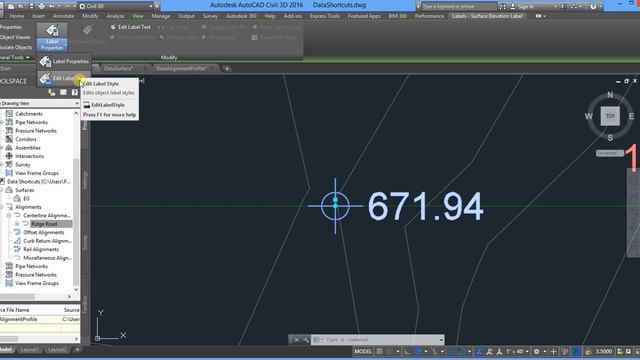Click the 671.94 surface elevation label
Image resolution: width=640 pixels, height=360 pixels.
coord(426,207)
